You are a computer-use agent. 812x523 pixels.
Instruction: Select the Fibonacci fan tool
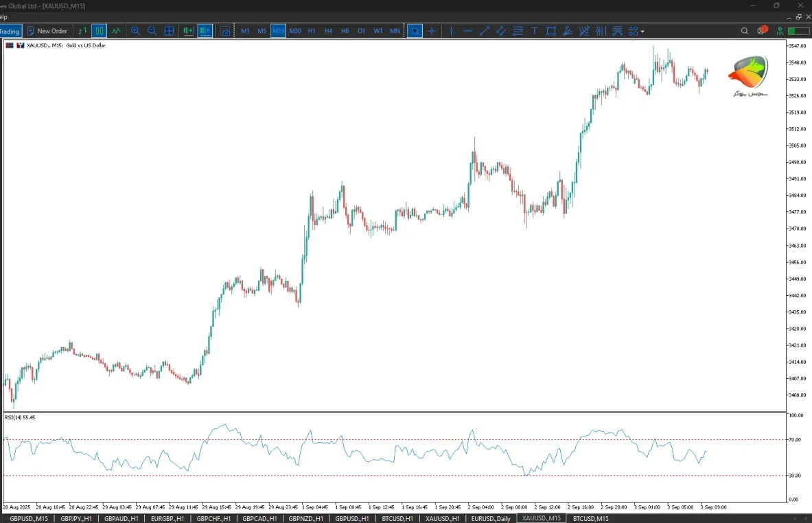click(x=584, y=31)
